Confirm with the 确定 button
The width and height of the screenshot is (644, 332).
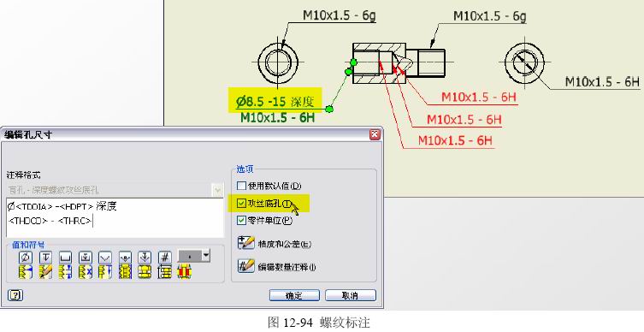pyautogui.click(x=294, y=295)
